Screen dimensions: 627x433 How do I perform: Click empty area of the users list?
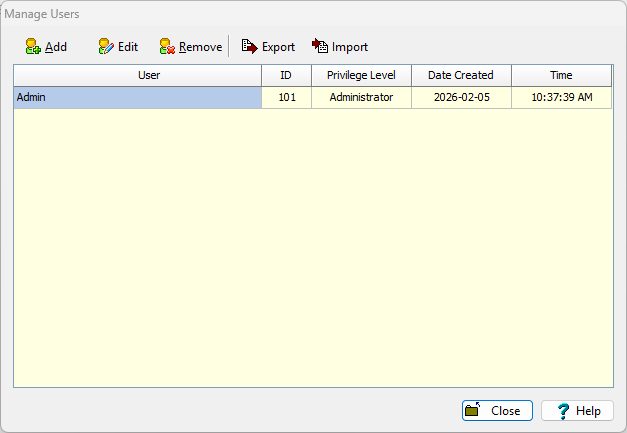tap(312, 250)
